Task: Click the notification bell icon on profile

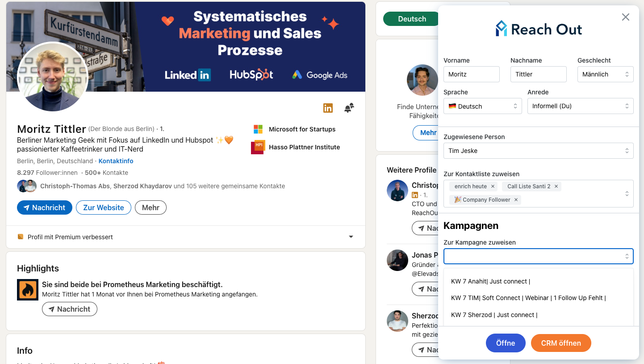Action: point(349,108)
